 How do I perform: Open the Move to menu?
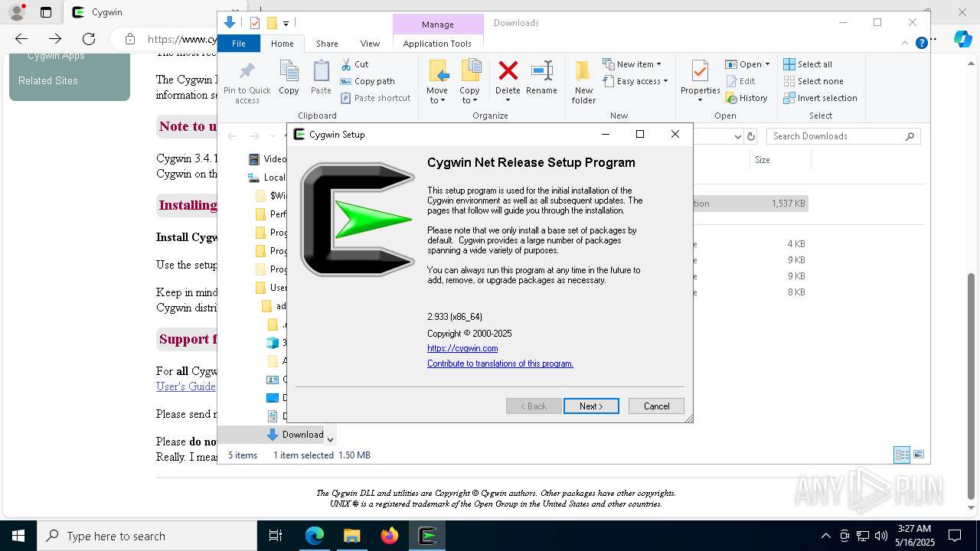437,82
